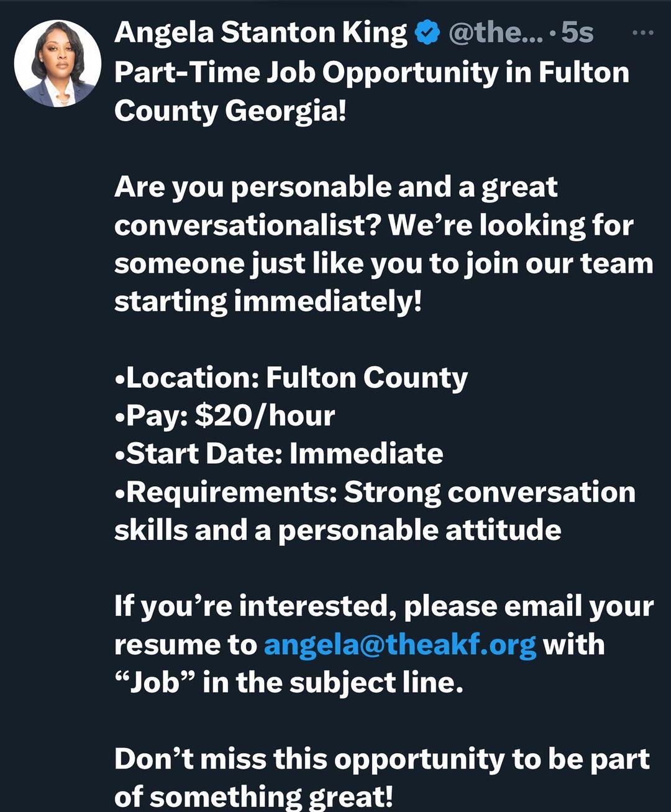Click the blue verified checkmark badge
Screen dimensions: 671x812
point(427,33)
